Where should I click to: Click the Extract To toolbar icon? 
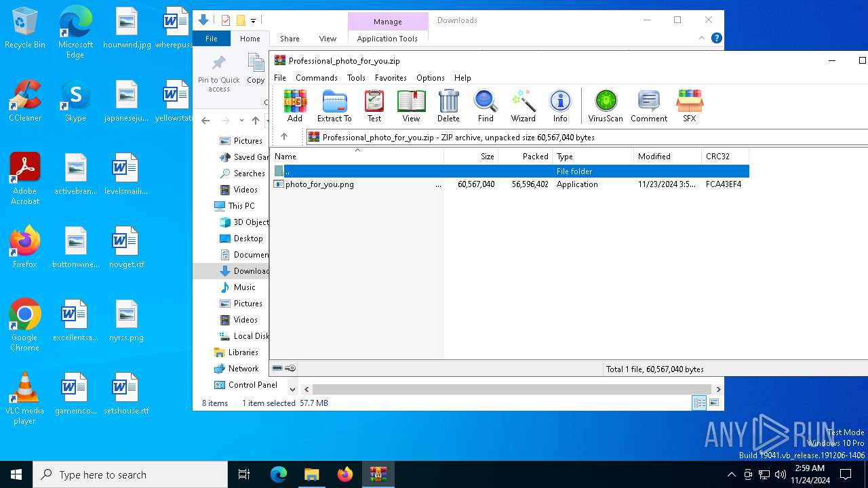pyautogui.click(x=334, y=106)
